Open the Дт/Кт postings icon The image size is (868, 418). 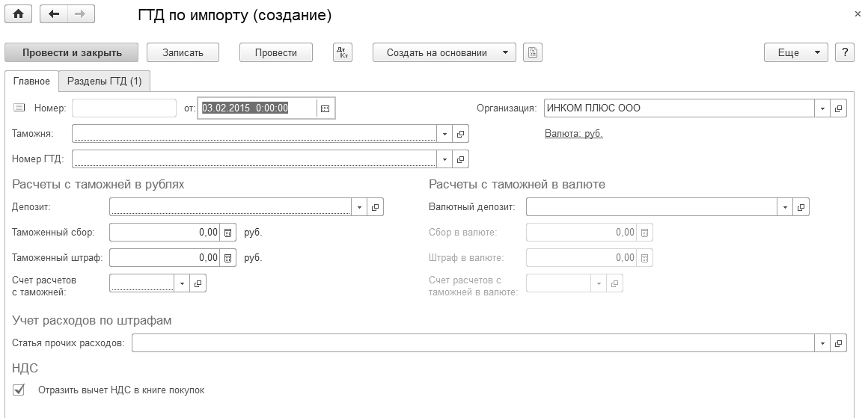(342, 52)
